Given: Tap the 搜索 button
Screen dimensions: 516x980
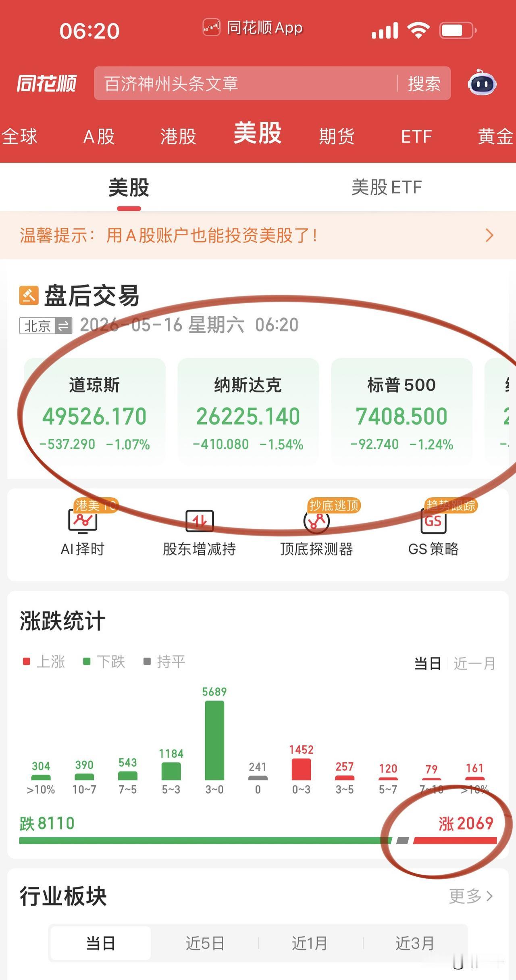Looking at the screenshot, I should point(424,84).
